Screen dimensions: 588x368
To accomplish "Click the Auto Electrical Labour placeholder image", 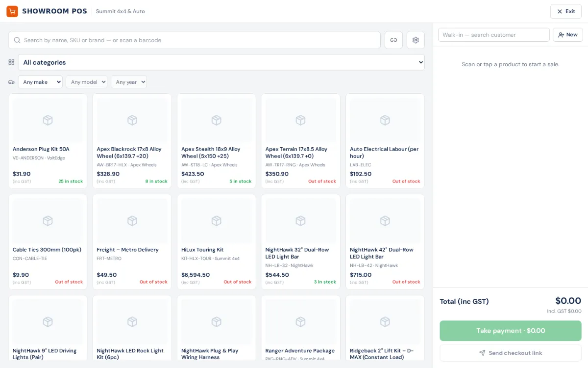I will click(385, 120).
